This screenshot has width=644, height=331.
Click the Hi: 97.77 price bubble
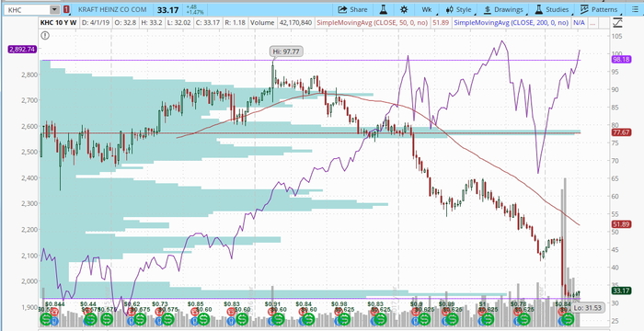[286, 51]
